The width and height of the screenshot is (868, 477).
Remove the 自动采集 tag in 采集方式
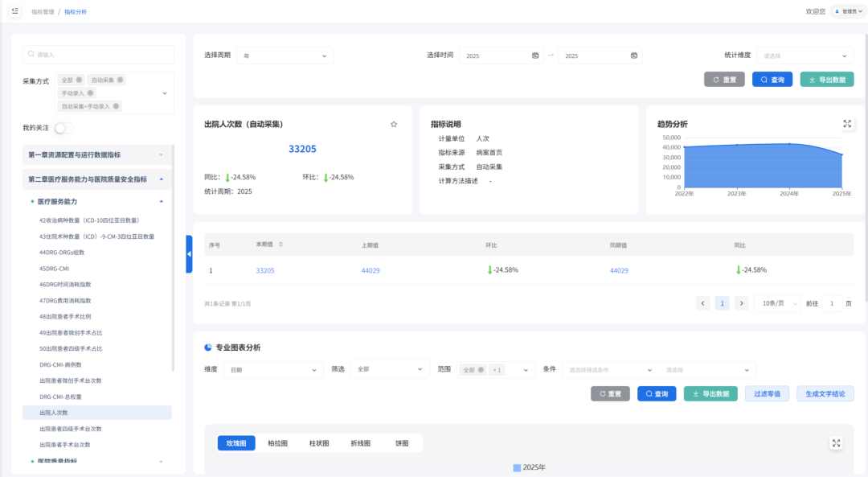pyautogui.click(x=121, y=80)
